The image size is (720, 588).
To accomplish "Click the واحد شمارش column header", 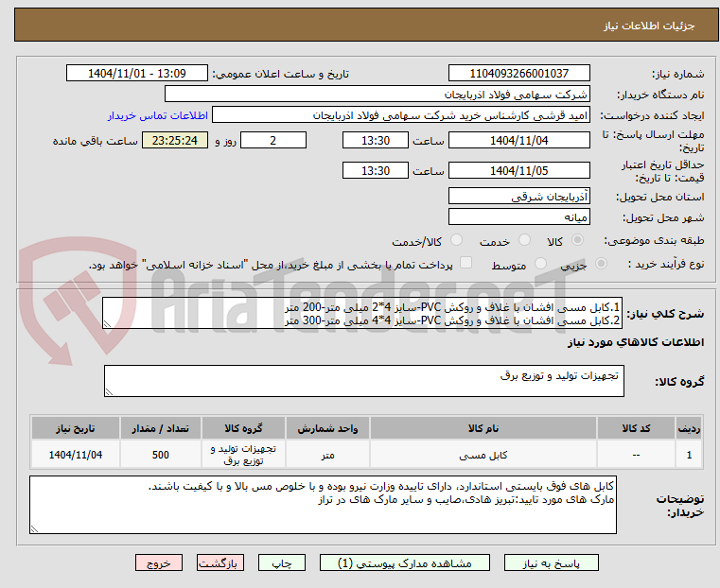I will click(x=327, y=428).
